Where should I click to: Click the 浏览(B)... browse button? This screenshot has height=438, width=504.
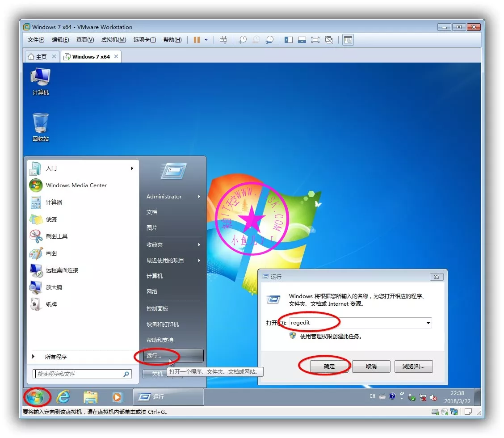click(x=413, y=366)
